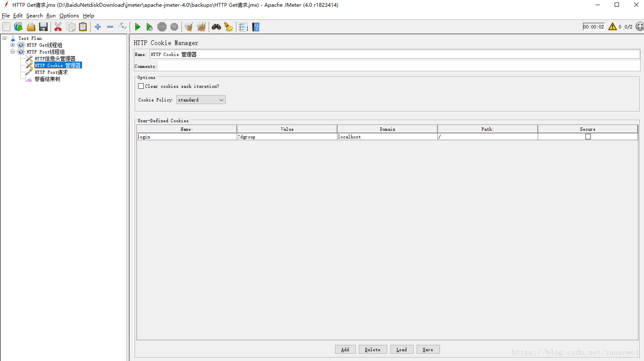
Task: Click the Delete cookie button
Action: 373,350
